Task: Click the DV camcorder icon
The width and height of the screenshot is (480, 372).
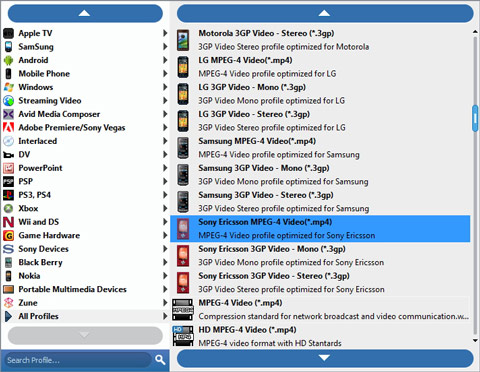Action: (8, 155)
